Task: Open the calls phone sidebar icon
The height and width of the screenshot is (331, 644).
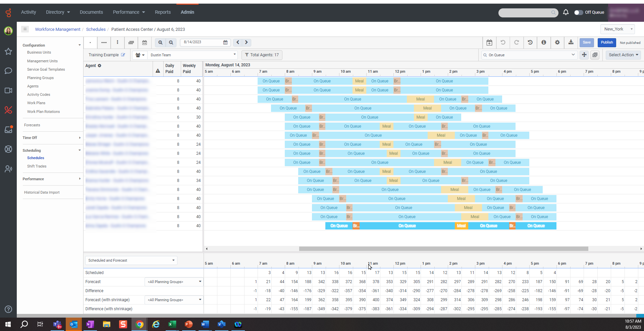Action: (8, 110)
